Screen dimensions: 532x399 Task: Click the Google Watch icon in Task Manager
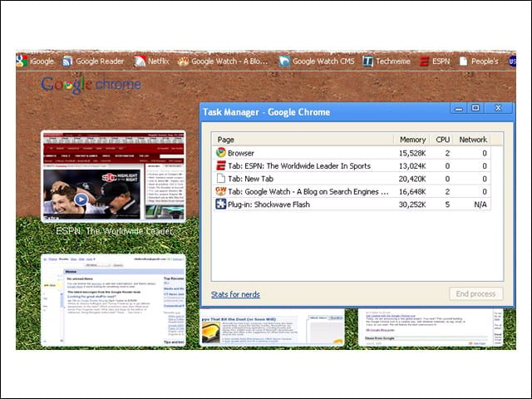click(x=221, y=191)
